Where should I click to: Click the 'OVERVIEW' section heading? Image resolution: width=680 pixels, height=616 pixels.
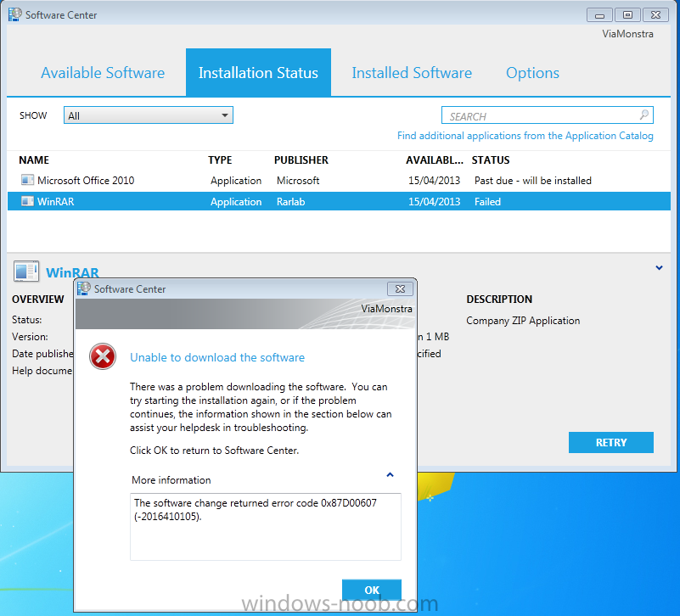[x=37, y=300]
